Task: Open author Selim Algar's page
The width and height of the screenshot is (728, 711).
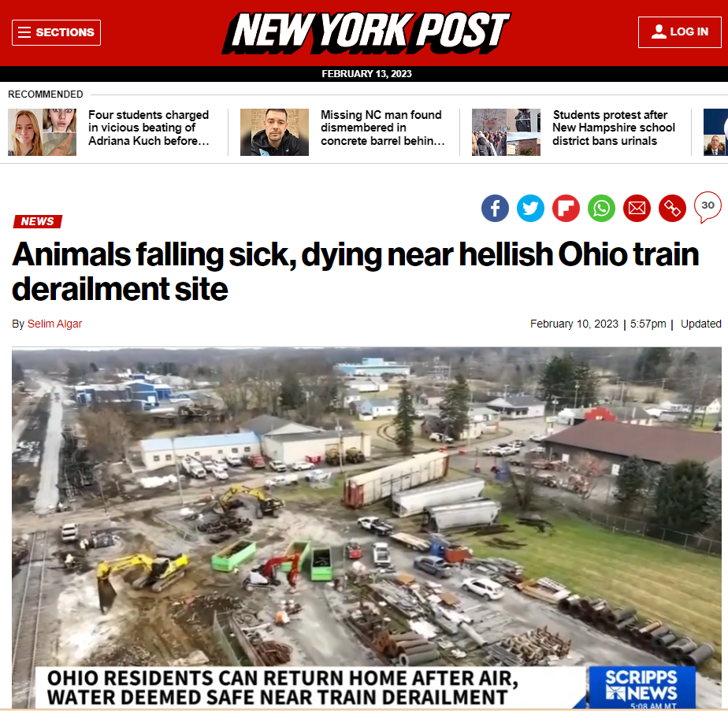Action: click(54, 324)
